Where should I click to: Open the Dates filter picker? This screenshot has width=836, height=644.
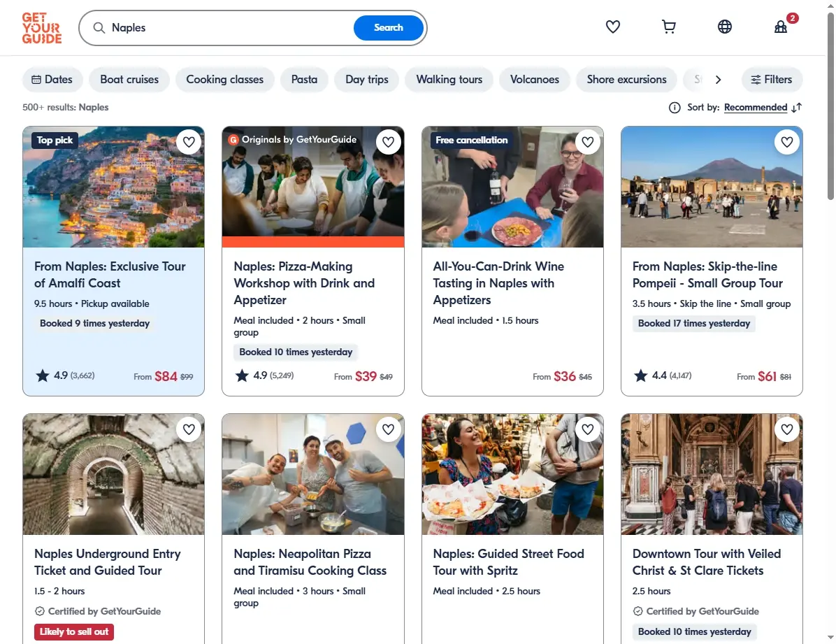52,80
